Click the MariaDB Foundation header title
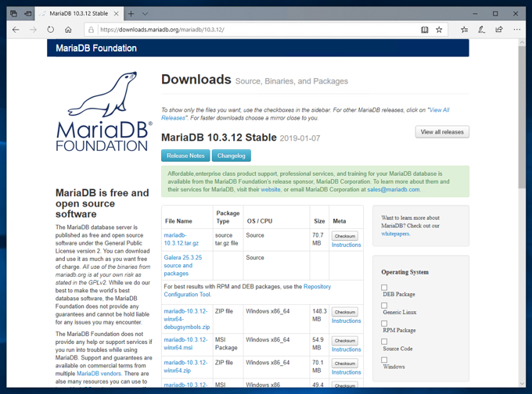The height and width of the screenshot is (394, 532). 96,48
